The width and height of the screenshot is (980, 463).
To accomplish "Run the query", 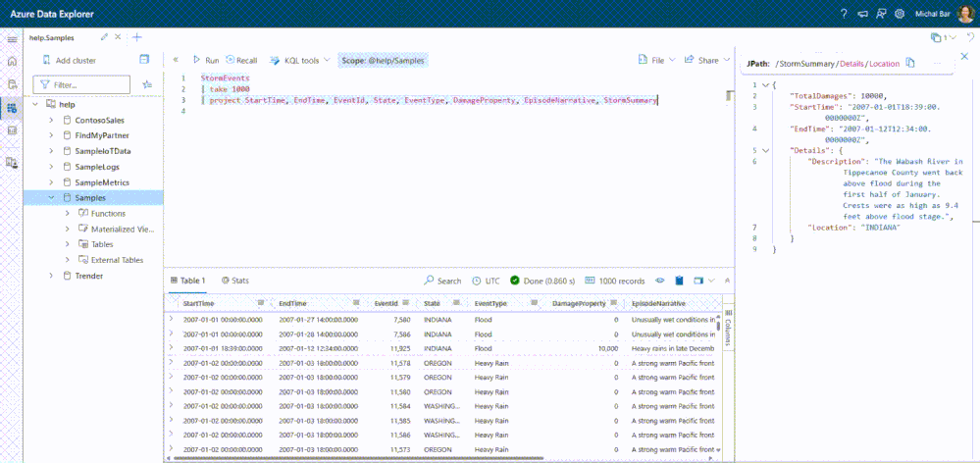I will coord(206,61).
